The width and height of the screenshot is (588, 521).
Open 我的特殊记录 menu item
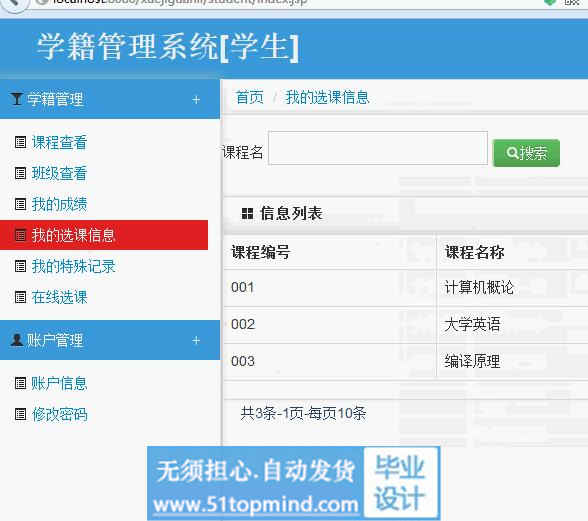[74, 266]
